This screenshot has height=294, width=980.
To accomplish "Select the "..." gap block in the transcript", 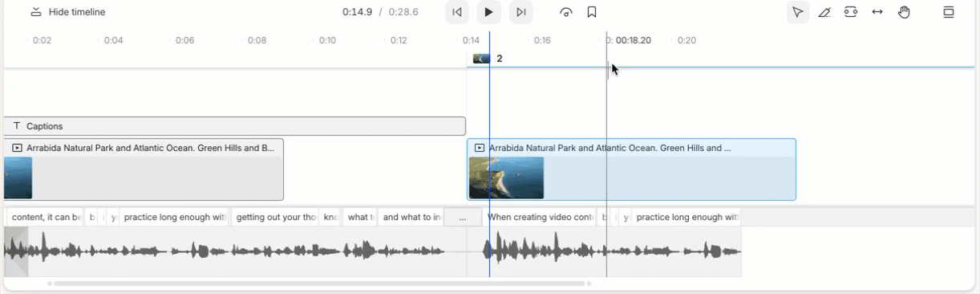I will click(x=463, y=217).
